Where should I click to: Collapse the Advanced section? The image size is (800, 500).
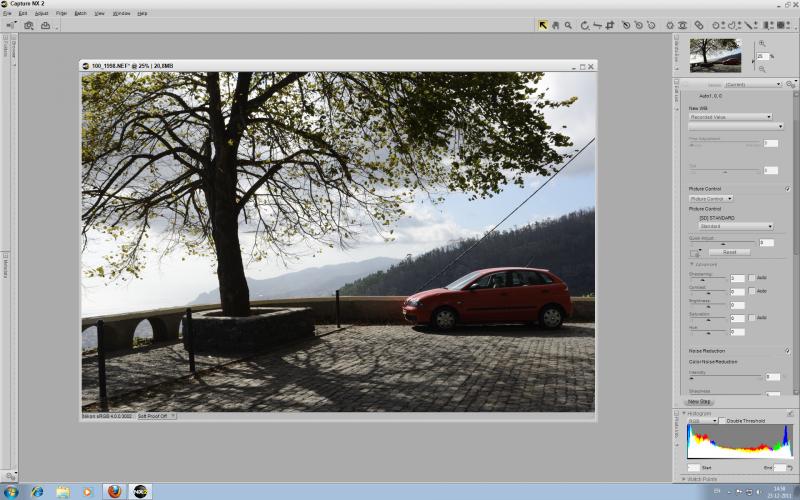[x=692, y=264]
